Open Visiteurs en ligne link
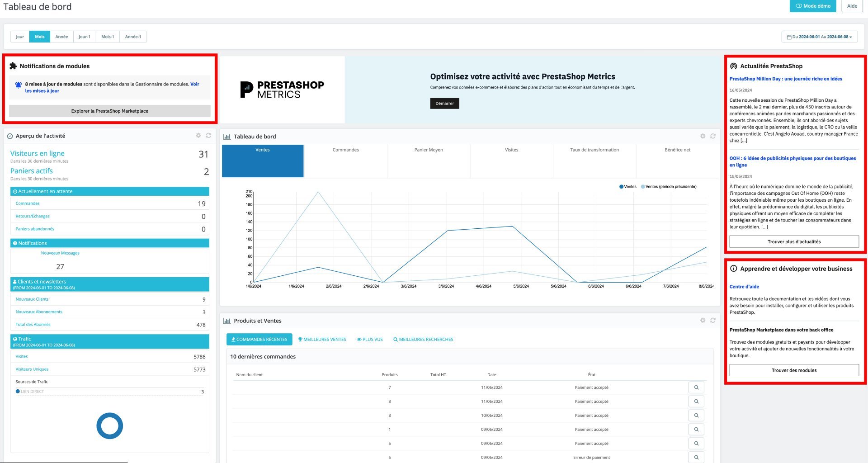The image size is (868, 463). click(38, 154)
